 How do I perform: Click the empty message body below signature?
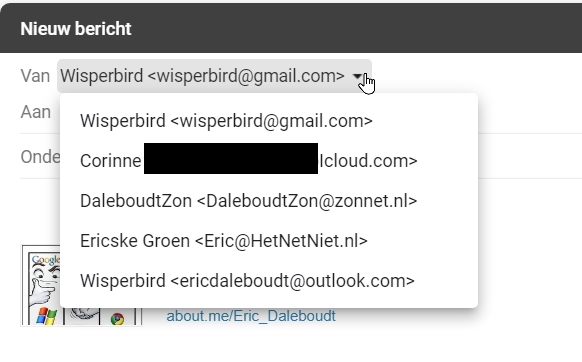pos(291,344)
